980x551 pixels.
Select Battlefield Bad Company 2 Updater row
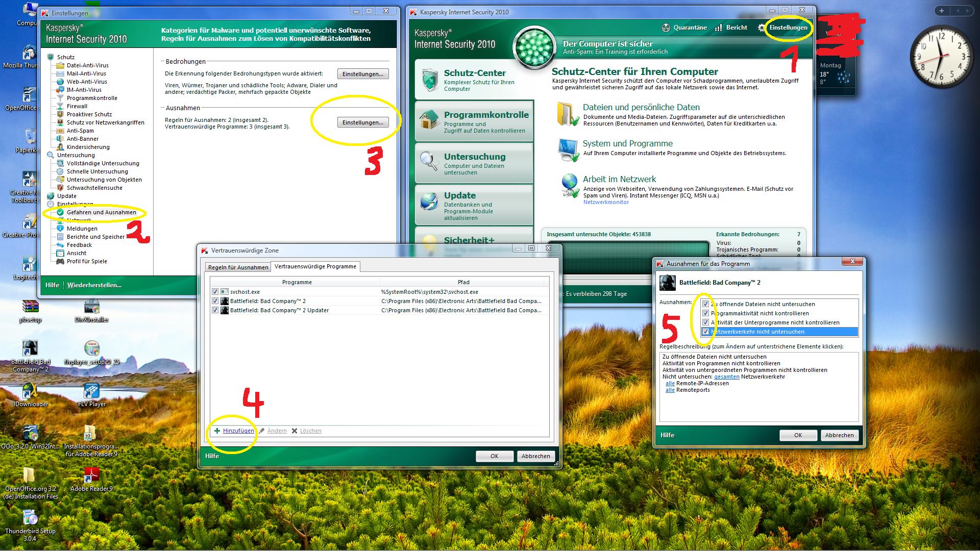click(x=379, y=310)
